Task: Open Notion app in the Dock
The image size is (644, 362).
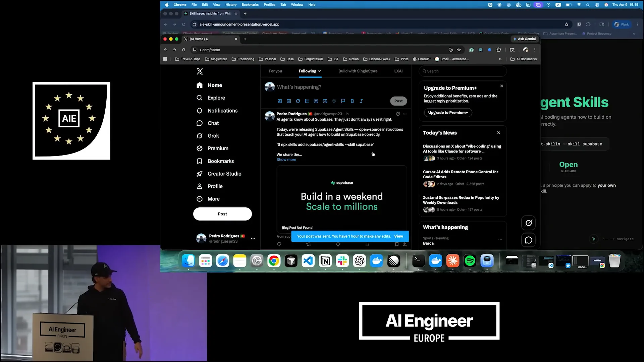Action: [x=325, y=261]
